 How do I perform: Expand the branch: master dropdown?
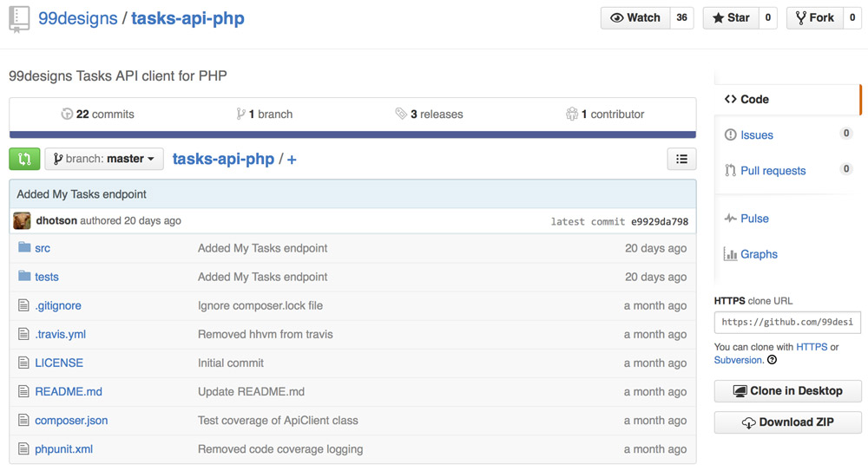tap(104, 159)
